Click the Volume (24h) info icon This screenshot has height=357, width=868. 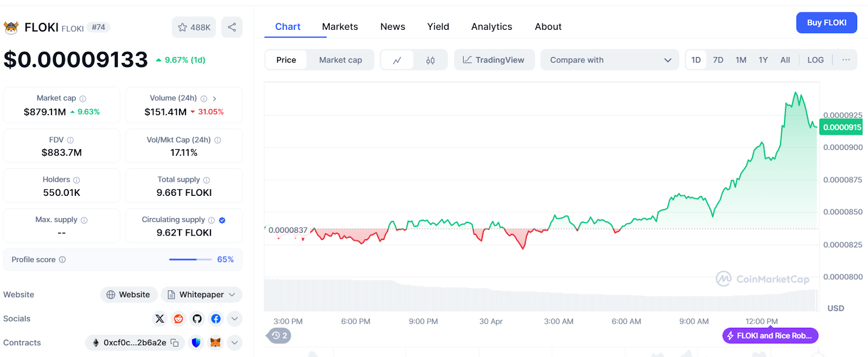coord(204,99)
